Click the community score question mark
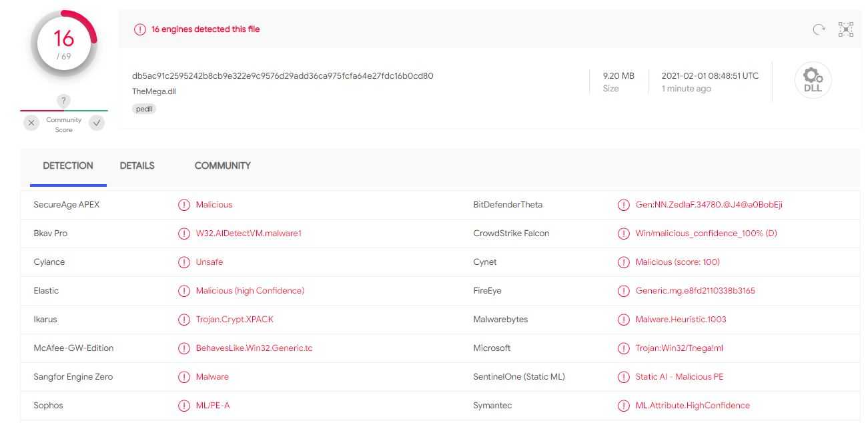This screenshot has width=868, height=423. (x=63, y=101)
